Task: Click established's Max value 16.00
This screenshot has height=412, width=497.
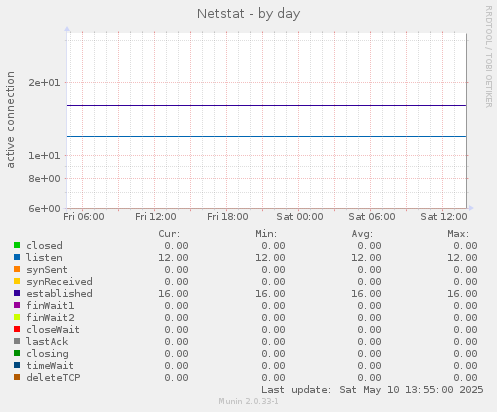Action: tap(462, 294)
